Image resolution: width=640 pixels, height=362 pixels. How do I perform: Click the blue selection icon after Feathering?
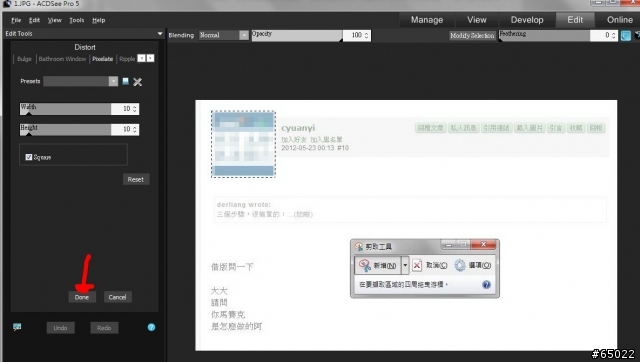coord(625,36)
